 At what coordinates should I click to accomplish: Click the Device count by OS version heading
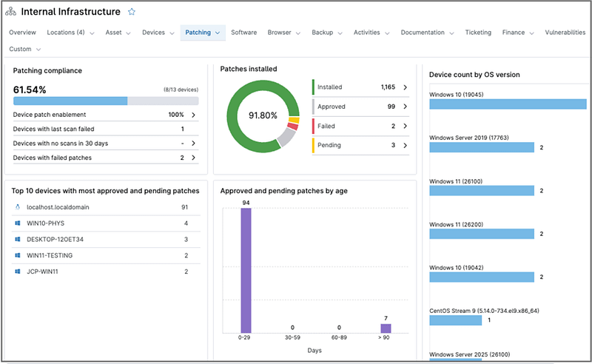tap(474, 75)
